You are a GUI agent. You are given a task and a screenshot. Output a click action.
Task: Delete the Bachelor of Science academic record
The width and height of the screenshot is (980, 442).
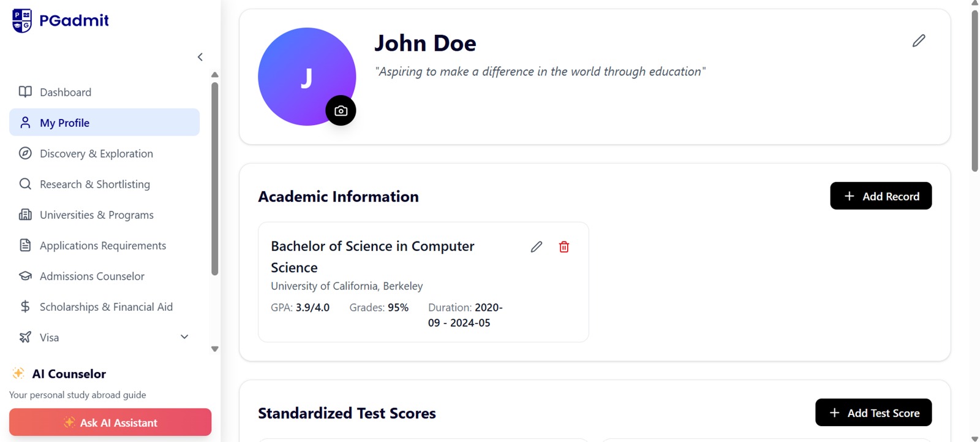564,247
